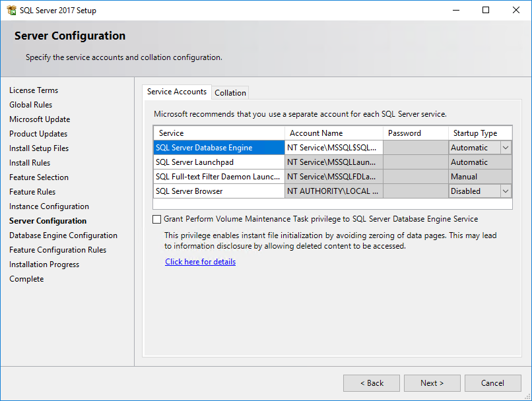The image size is (532, 401).
Task: Click the SQL Server Setup title bar icon
Action: (x=11, y=10)
